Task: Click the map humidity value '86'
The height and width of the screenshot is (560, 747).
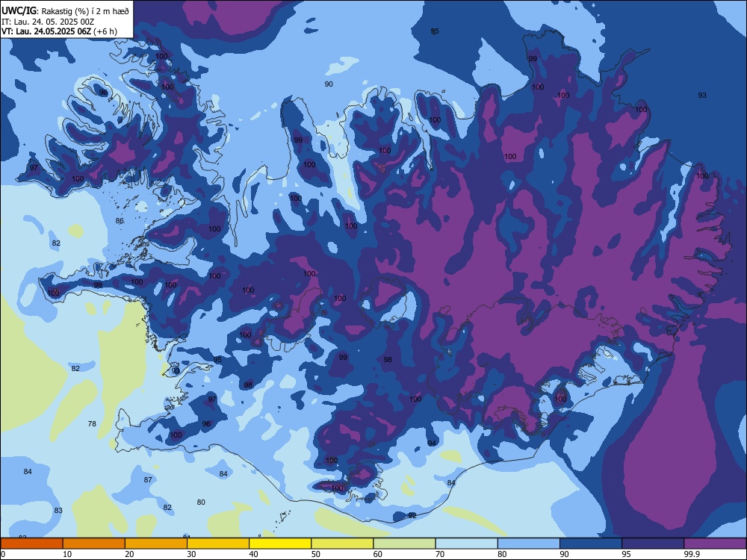Action: pos(120,220)
